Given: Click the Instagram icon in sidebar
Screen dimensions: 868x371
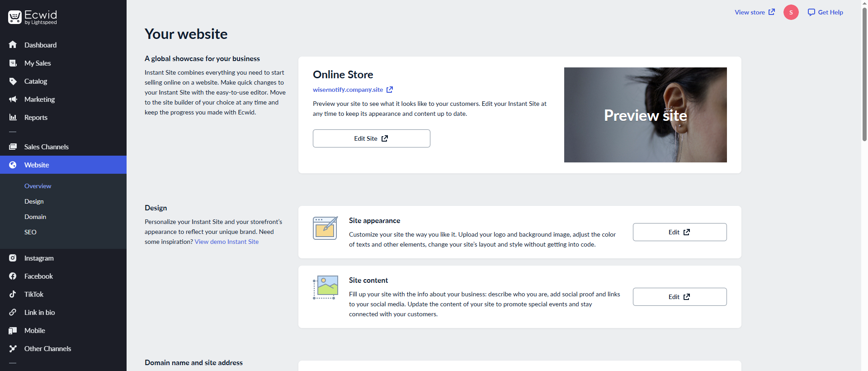Looking at the screenshot, I should 13,258.
